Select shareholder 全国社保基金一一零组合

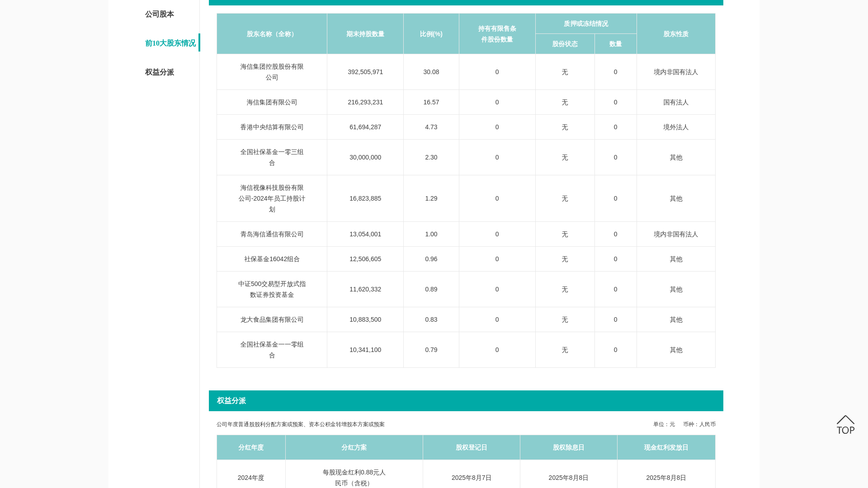click(272, 350)
